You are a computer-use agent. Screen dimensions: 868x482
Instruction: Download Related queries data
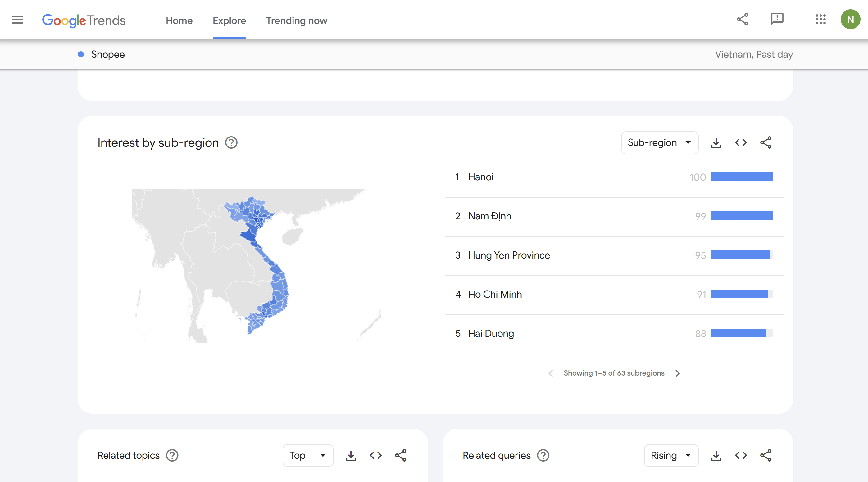click(x=716, y=456)
